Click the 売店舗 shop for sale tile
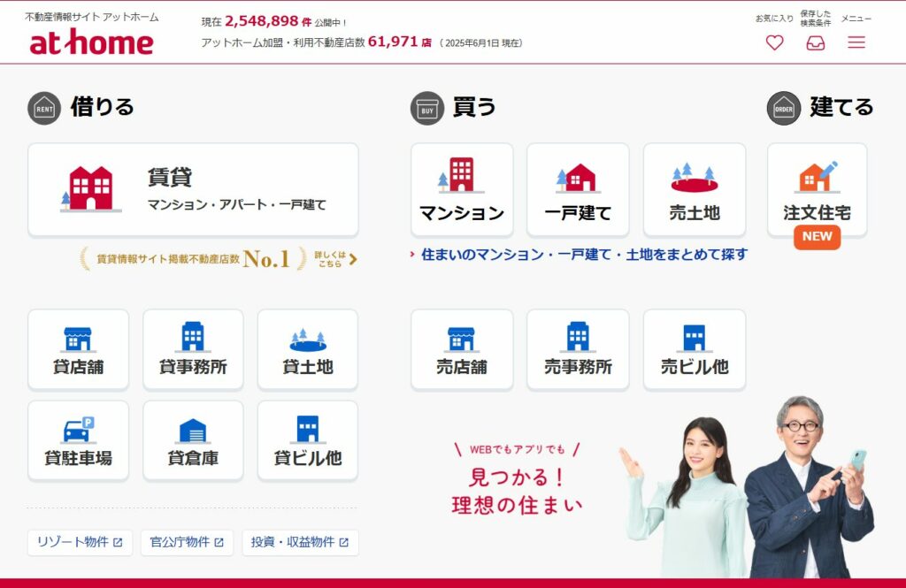 462,349
